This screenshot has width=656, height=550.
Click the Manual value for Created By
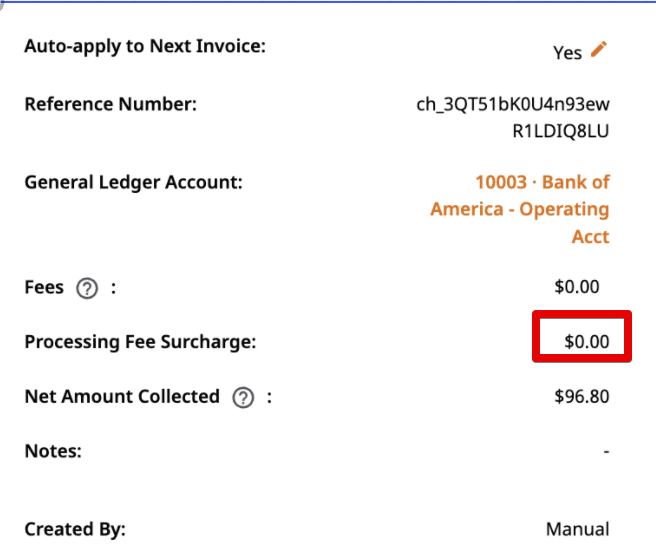click(x=578, y=530)
